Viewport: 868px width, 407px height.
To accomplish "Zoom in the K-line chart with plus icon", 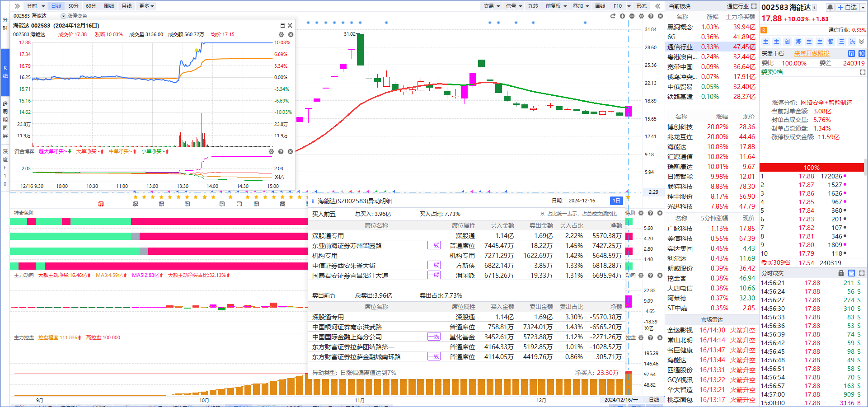I will click(x=622, y=16).
